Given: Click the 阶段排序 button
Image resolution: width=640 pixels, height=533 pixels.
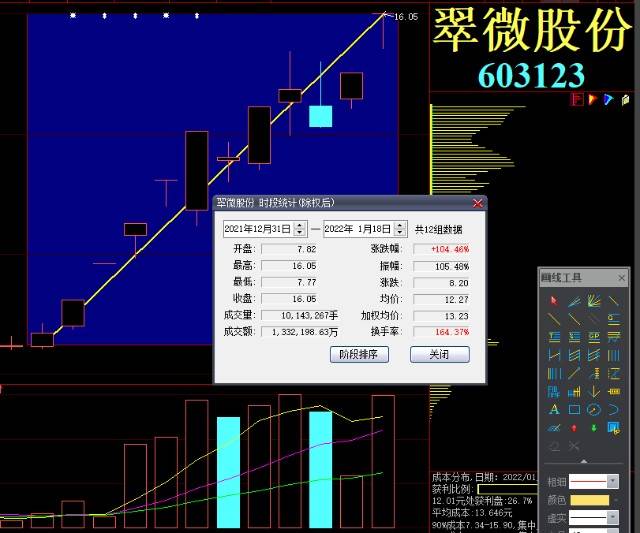Looking at the screenshot, I should click(359, 354).
